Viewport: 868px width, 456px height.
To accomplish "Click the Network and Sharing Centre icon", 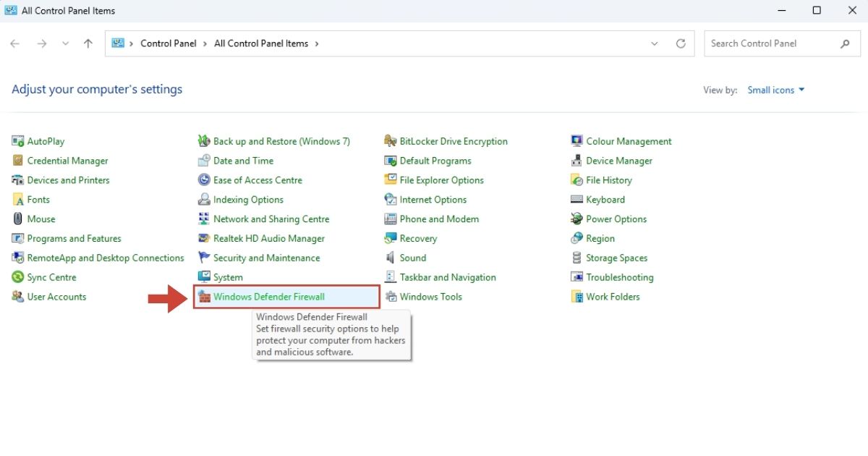I will (x=204, y=219).
